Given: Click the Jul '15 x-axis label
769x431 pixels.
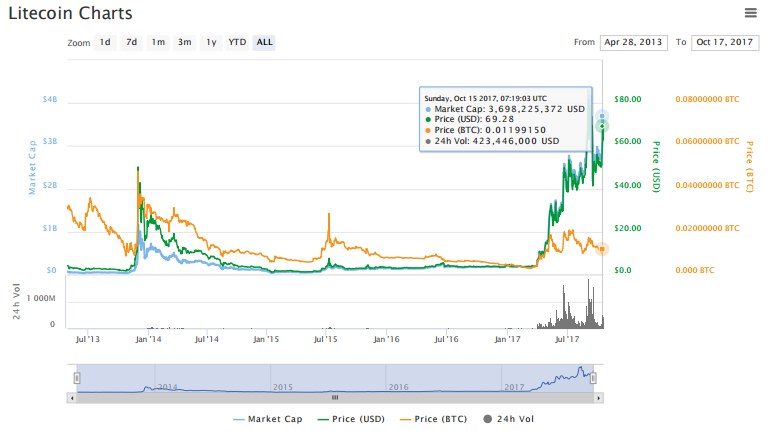Looking at the screenshot, I should [x=325, y=339].
